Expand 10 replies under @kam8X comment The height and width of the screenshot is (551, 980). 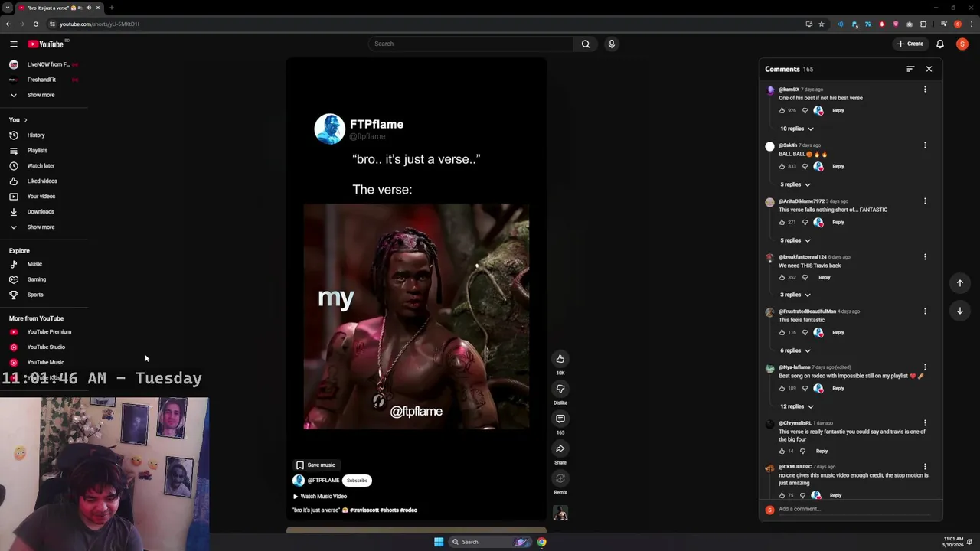pyautogui.click(x=797, y=129)
